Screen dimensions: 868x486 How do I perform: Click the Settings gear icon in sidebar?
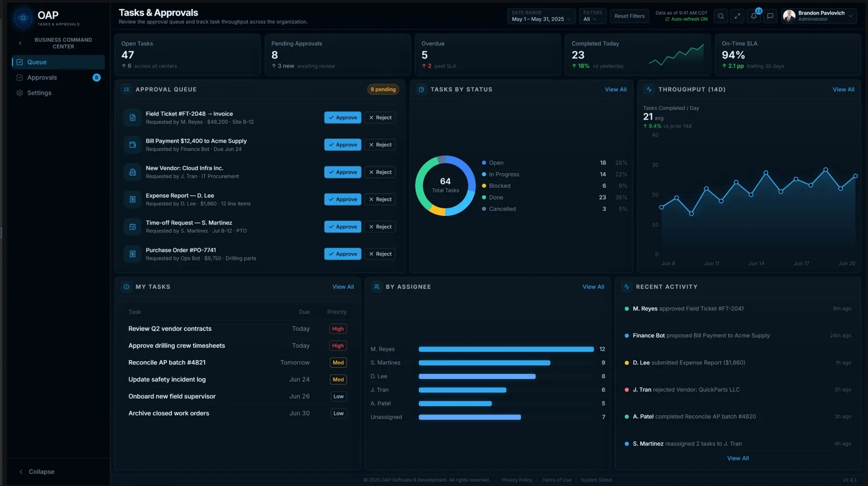[20, 93]
